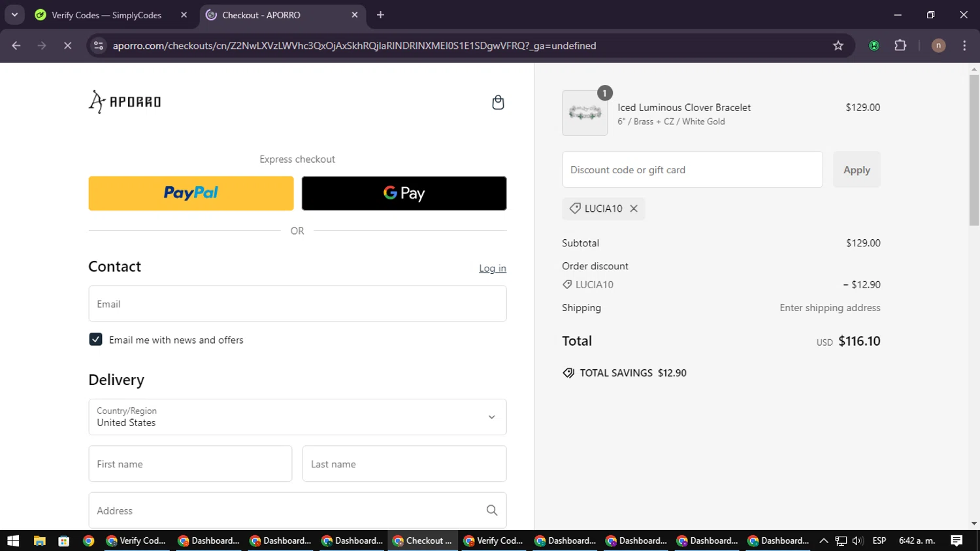Expand the Country/Region dropdown
The width and height of the screenshot is (980, 551).
(x=297, y=417)
